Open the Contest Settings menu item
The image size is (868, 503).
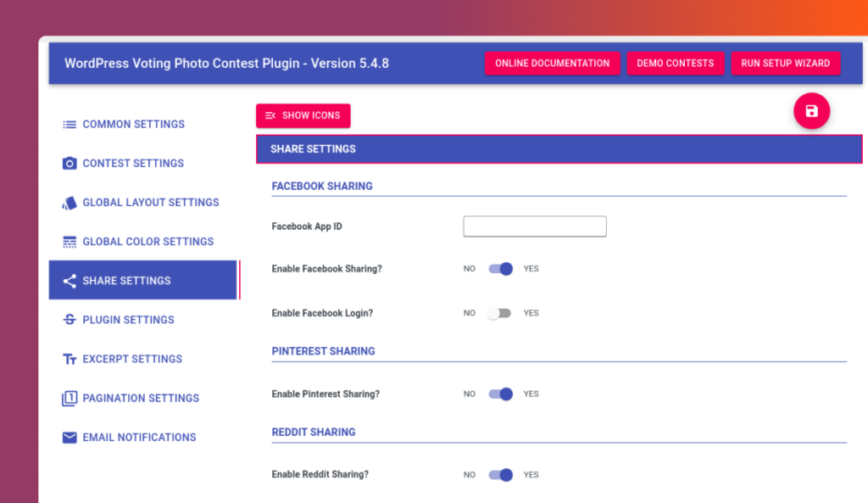[133, 164]
